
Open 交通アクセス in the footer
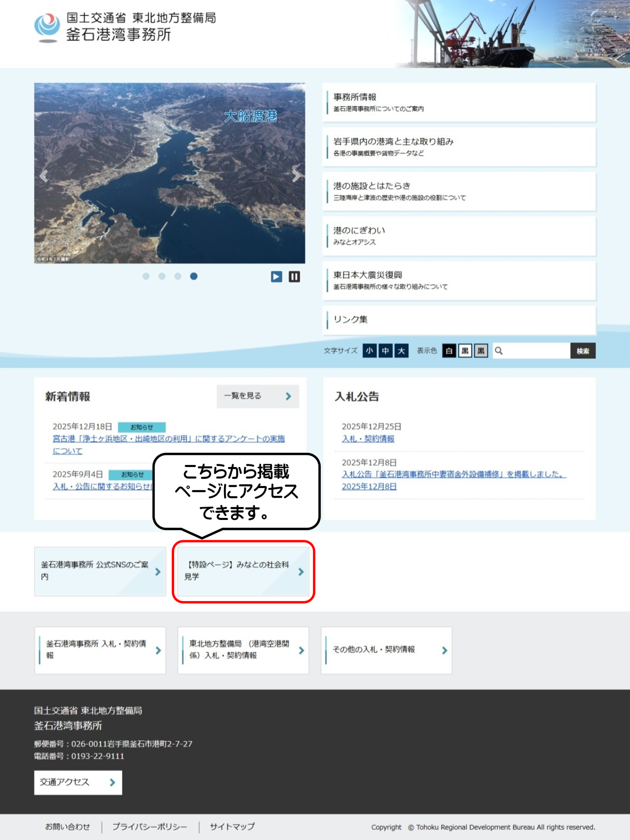click(x=78, y=782)
